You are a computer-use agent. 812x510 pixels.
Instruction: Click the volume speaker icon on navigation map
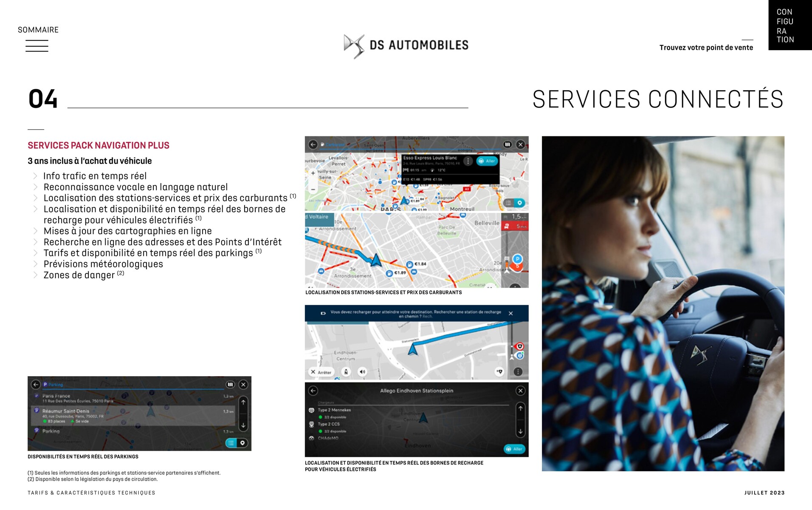click(x=362, y=372)
